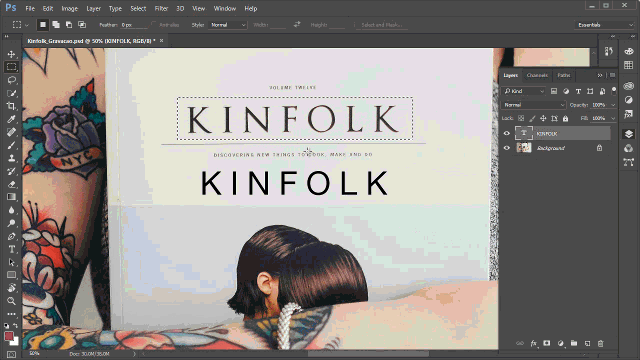Reset default foreground and background colors
Screen dimensions: 640x360
[6, 326]
